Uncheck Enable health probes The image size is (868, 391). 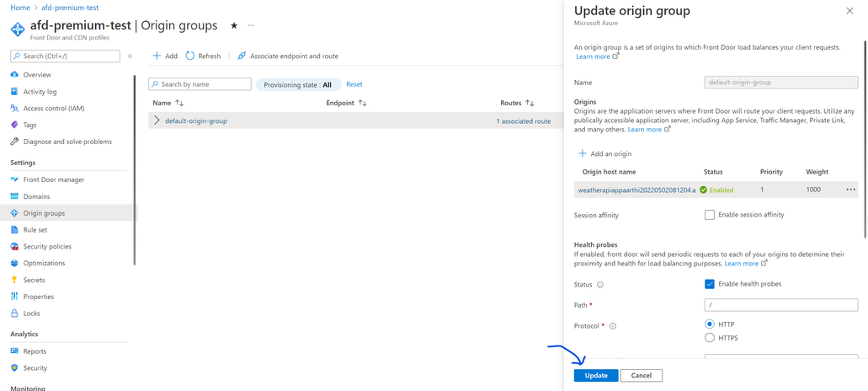point(710,283)
